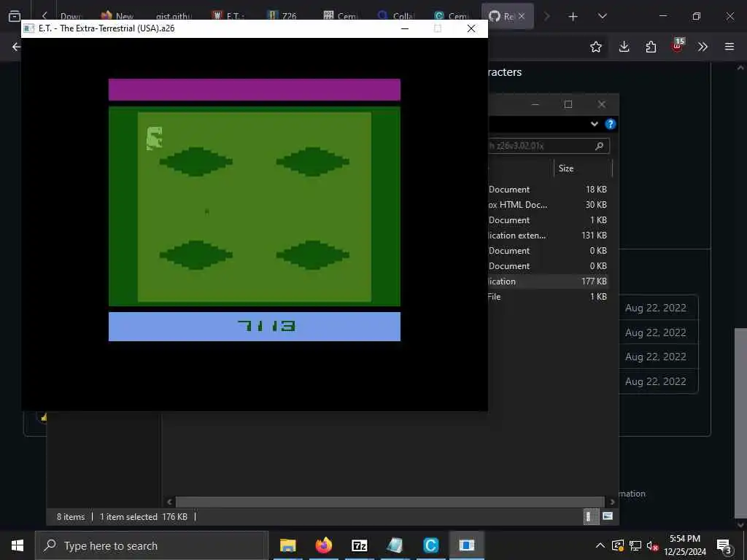Viewport: 747px width, 560px height.
Task: Open the E.T. emulator window system icon
Action: coord(29,28)
